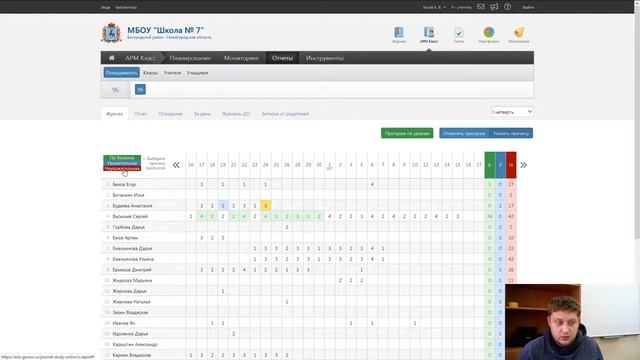This screenshot has width=640, height=360.
Task: Switch to the Журналы ДО tab
Action: (236, 114)
